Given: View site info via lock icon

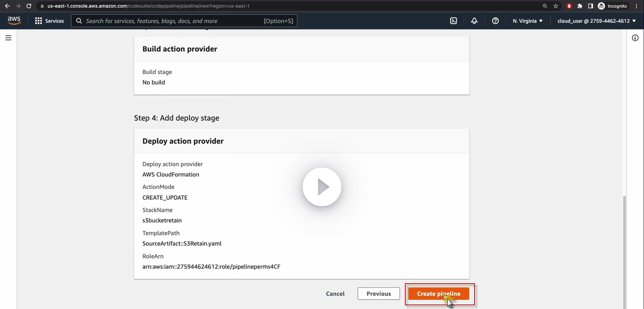Looking at the screenshot, I should pyautogui.click(x=42, y=6).
